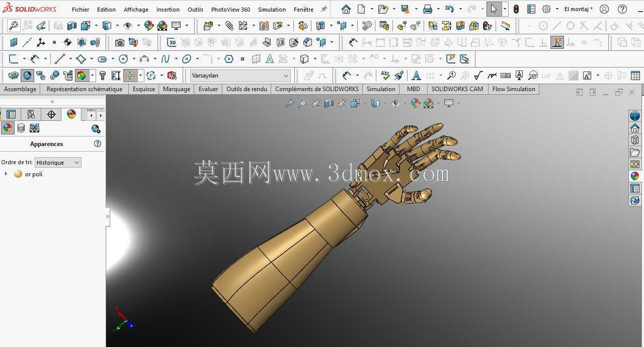Open the scene and lights settings icon in panel

click(x=96, y=129)
